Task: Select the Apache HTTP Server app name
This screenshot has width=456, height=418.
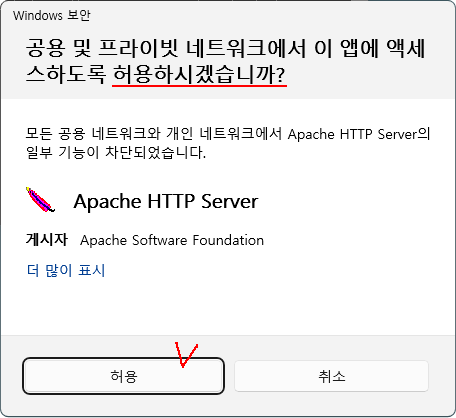Action: point(166,201)
